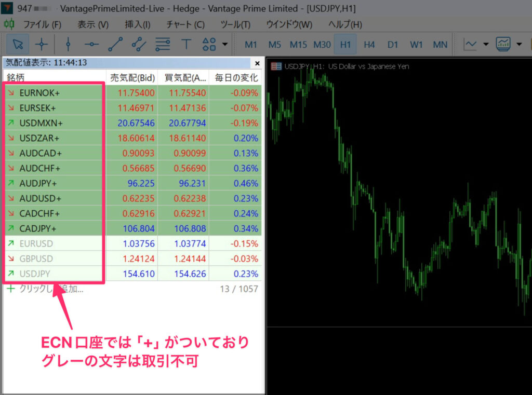Image resolution: width=532 pixels, height=395 pixels.
Task: Open the ツール(T) menu
Action: pos(235,24)
